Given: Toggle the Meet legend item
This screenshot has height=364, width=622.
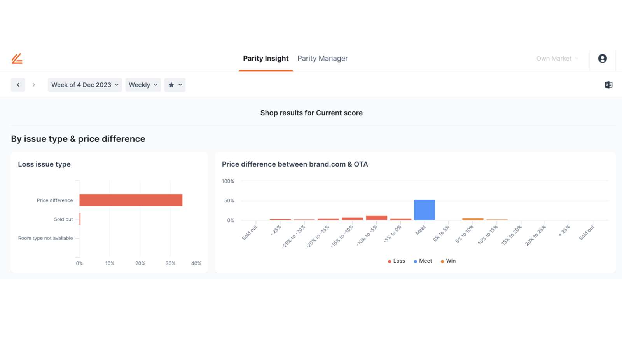Looking at the screenshot, I should [423, 261].
